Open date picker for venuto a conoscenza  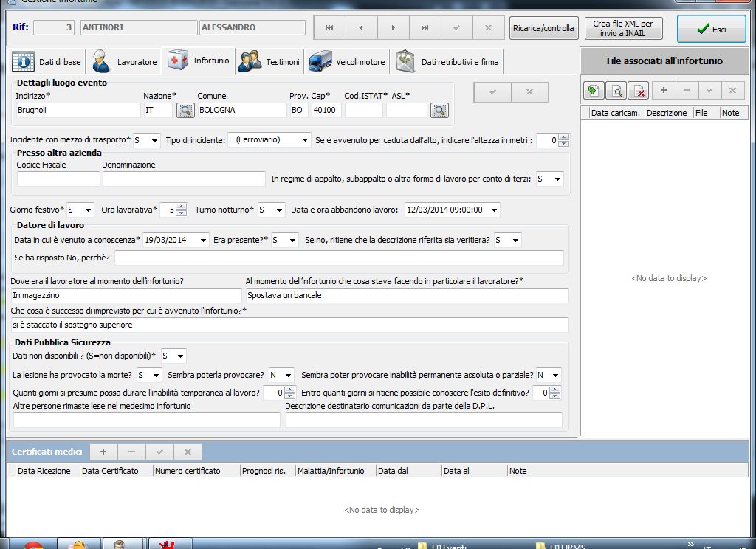click(x=203, y=240)
